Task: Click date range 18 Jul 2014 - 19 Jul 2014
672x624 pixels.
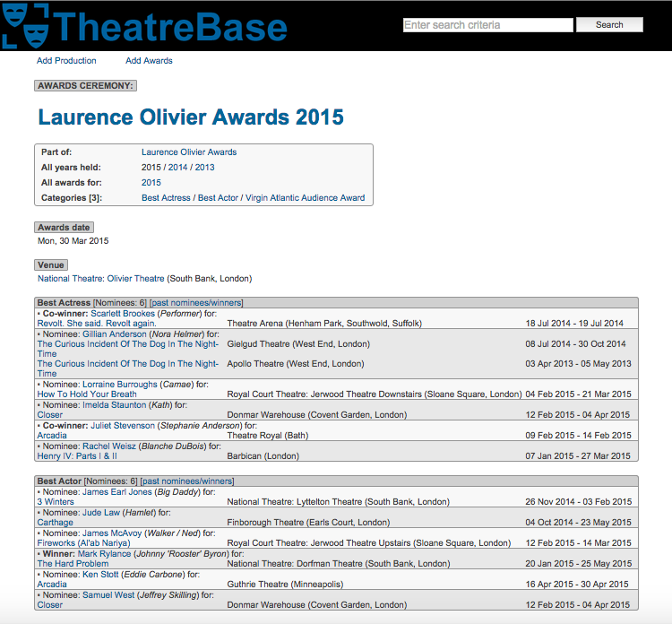Action: [574, 324]
